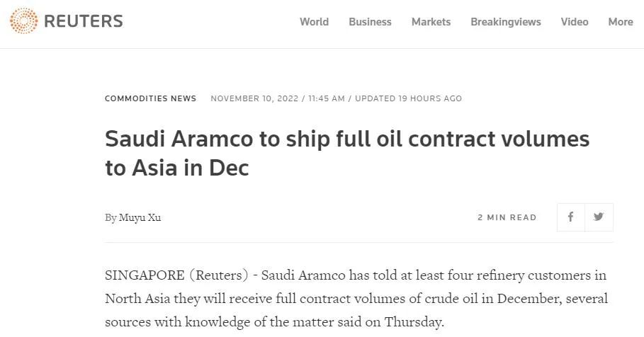
Task: Switch to the Video section
Action: click(x=575, y=22)
